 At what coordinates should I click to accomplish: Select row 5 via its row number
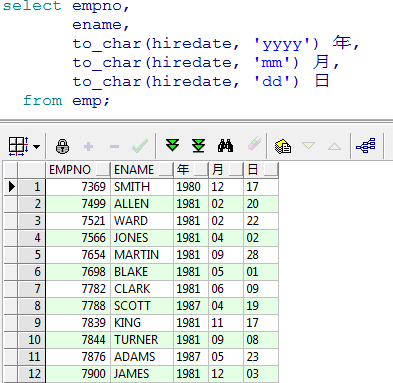32,255
